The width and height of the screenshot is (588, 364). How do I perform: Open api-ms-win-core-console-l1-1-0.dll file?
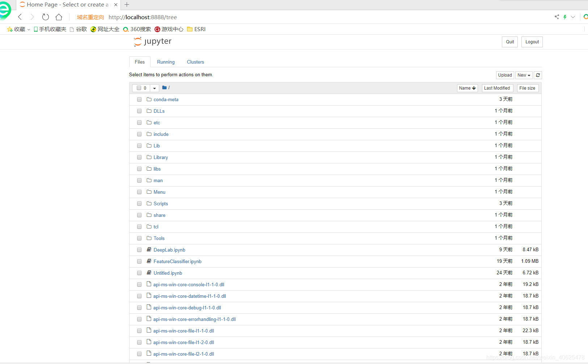(189, 284)
